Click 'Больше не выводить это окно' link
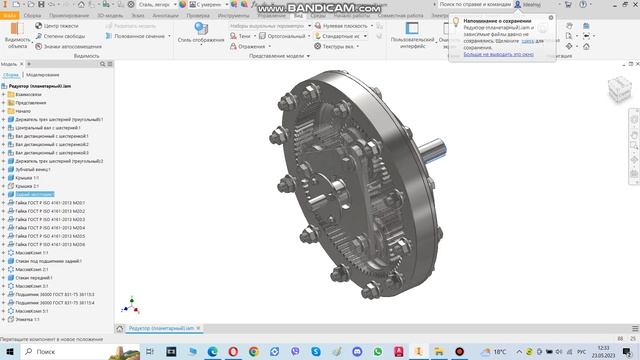640x360 pixels. (498, 54)
